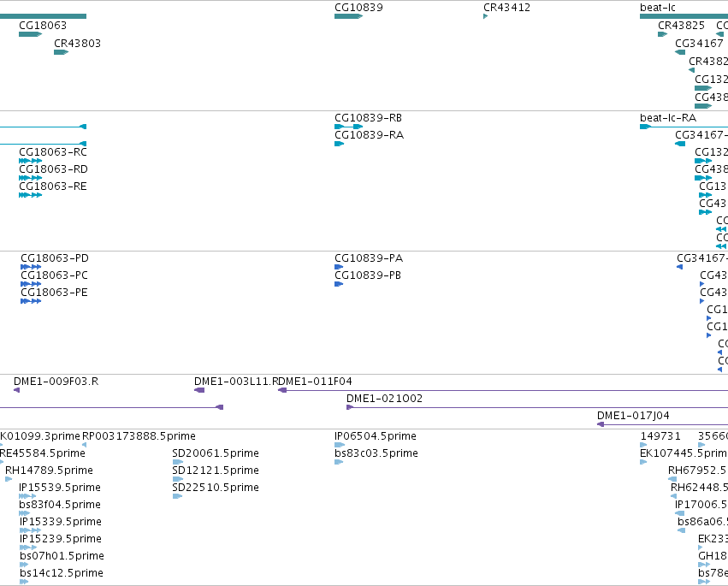The width and height of the screenshot is (728, 586).
Task: Select the CG10839-RB transcript glyph
Action: [x=349, y=127]
